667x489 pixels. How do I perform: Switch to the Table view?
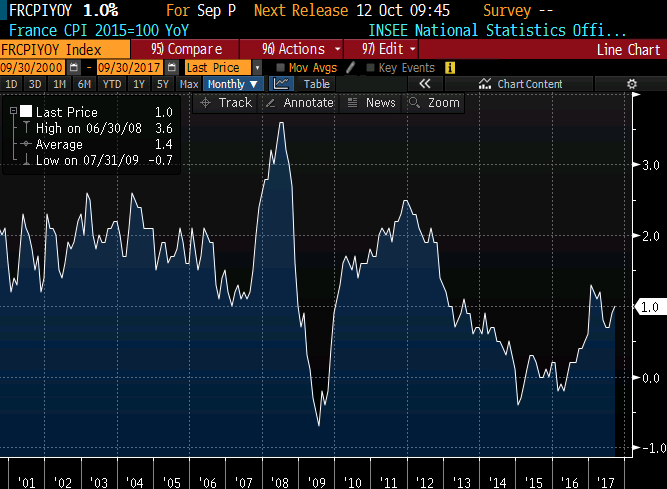(316, 85)
